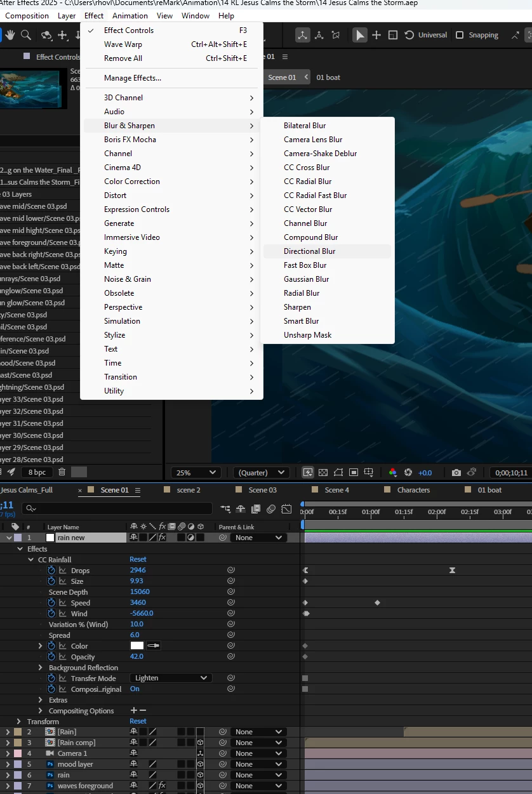Click the Drops value 2946
The width and height of the screenshot is (532, 794).
pyautogui.click(x=138, y=570)
